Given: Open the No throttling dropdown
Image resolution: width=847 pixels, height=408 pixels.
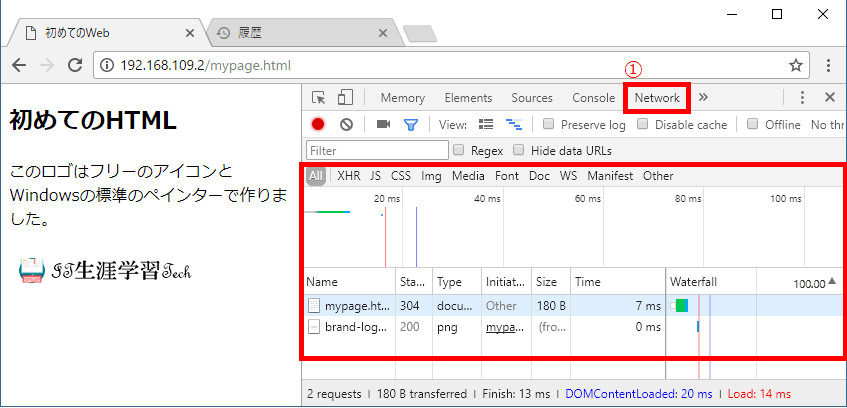Looking at the screenshot, I should [x=826, y=125].
